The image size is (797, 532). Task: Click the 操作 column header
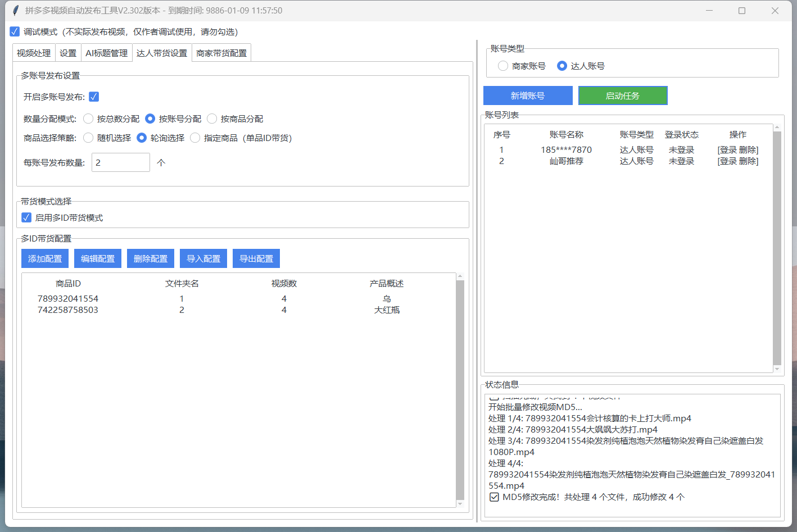738,135
